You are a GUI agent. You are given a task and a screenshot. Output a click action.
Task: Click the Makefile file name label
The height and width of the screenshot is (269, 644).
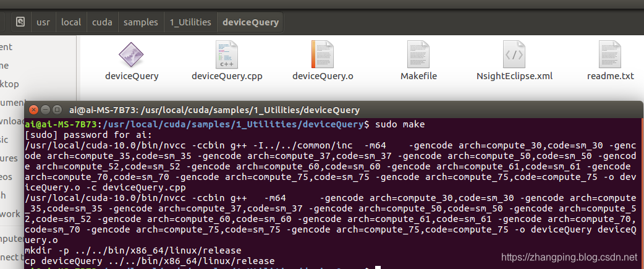418,77
